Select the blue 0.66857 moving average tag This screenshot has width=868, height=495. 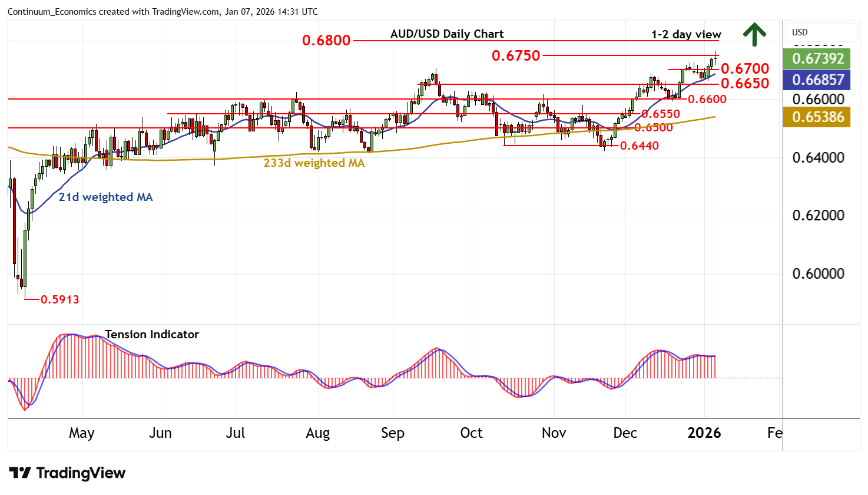[x=818, y=80]
